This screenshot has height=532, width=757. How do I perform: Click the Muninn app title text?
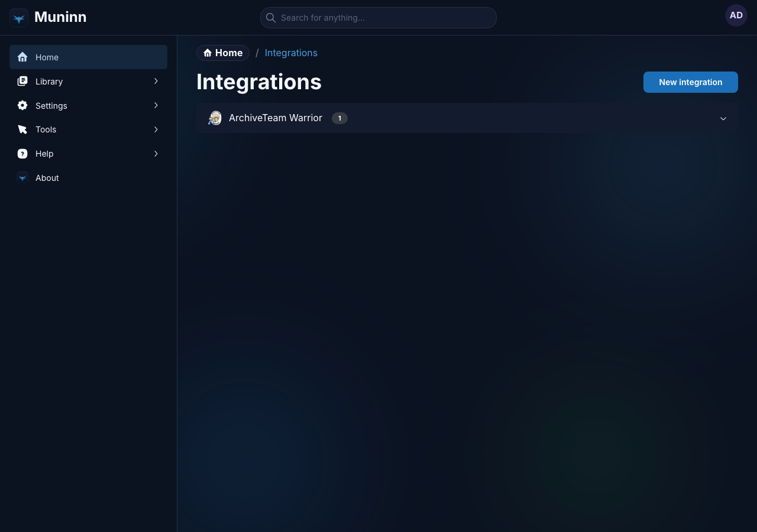coord(60,17)
